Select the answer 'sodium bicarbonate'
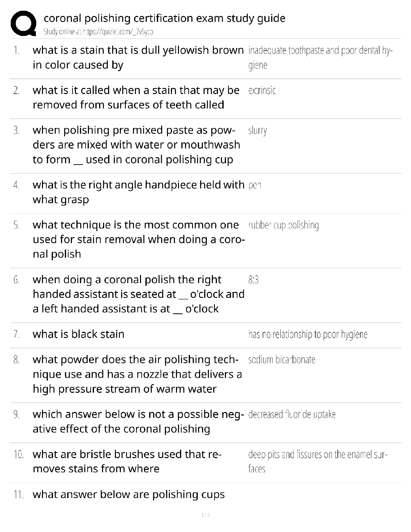 [x=282, y=360]
